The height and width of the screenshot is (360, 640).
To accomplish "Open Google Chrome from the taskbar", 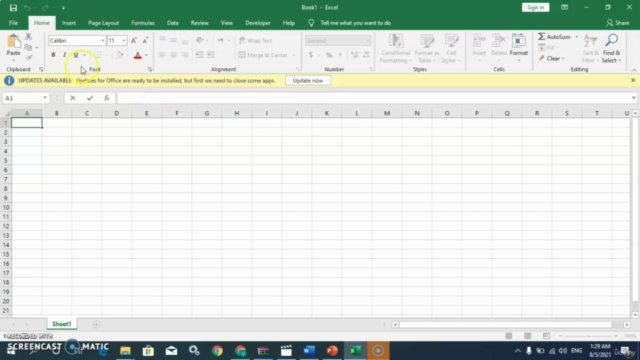I will click(x=217, y=351).
